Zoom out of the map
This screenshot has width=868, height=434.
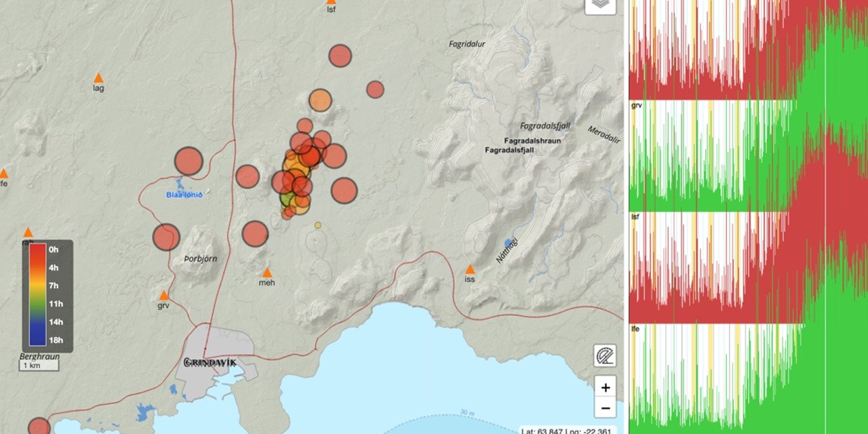tap(605, 409)
